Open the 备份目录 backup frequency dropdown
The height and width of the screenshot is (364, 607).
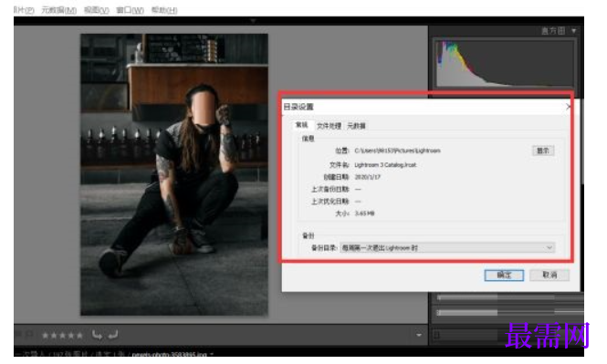(447, 247)
